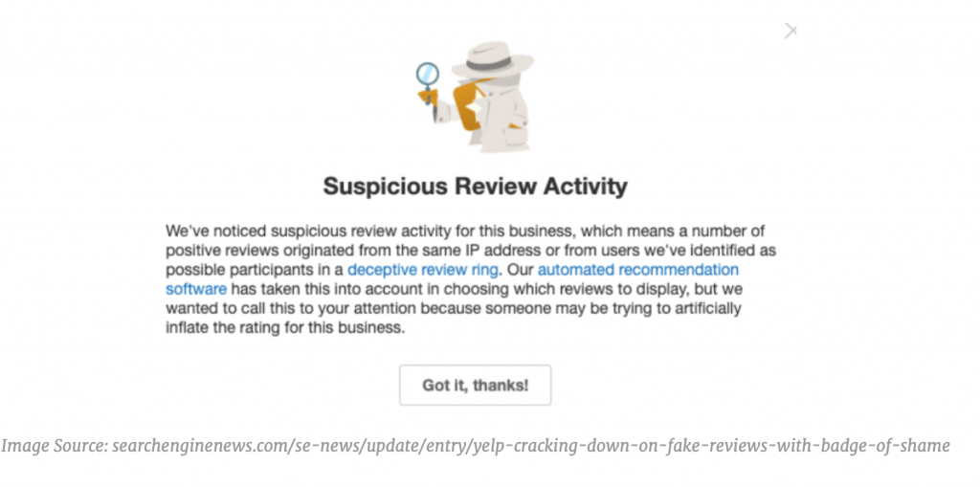Click the detective mascot illustration

click(x=476, y=97)
